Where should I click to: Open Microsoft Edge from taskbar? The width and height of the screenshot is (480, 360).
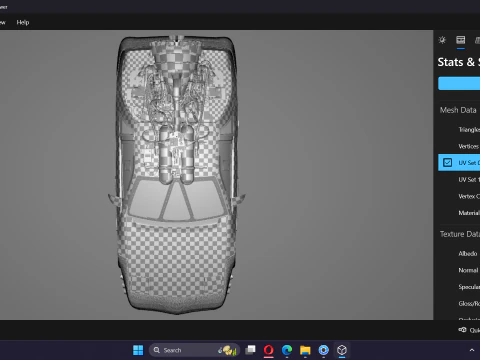[287, 350]
